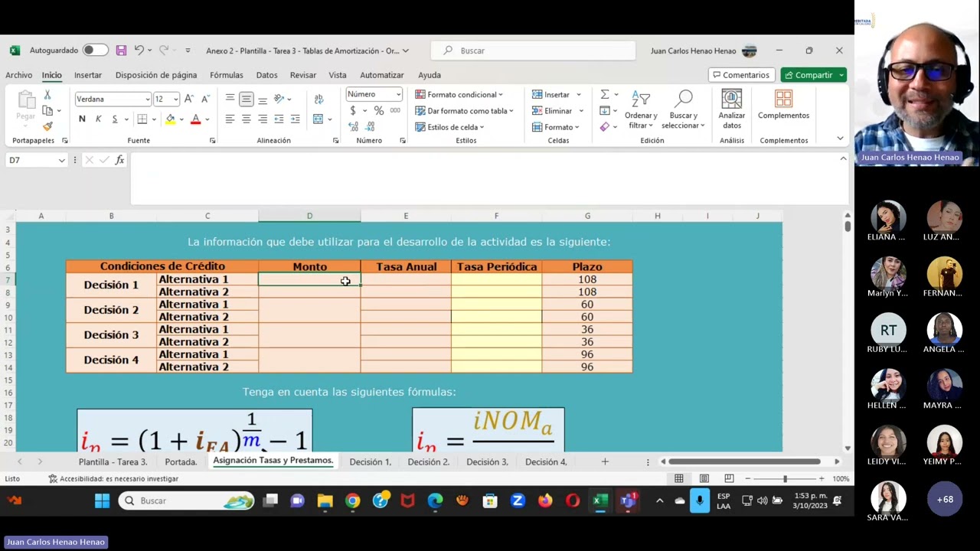The height and width of the screenshot is (551, 980).
Task: Open the Decisión 1. sheet tab
Action: tap(370, 461)
